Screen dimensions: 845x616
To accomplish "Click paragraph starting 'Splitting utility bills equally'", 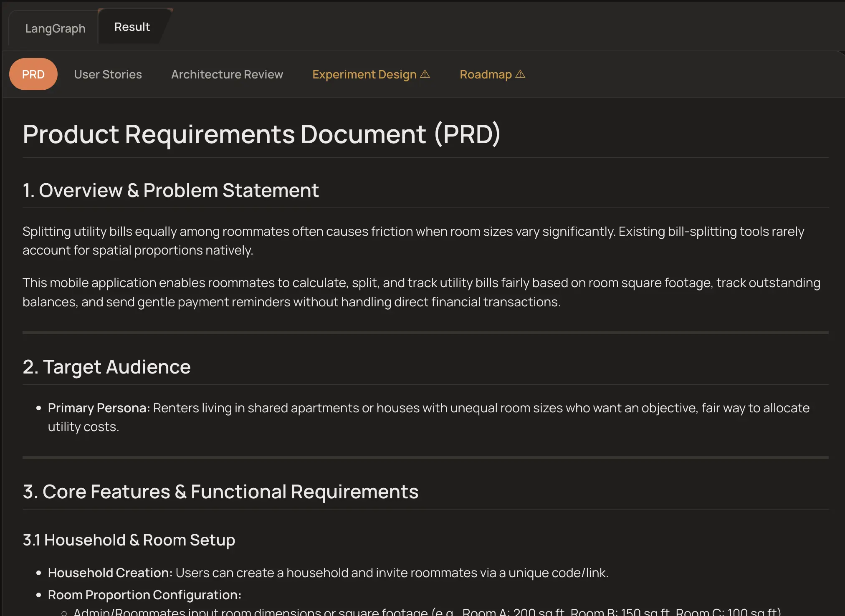I will 413,241.
